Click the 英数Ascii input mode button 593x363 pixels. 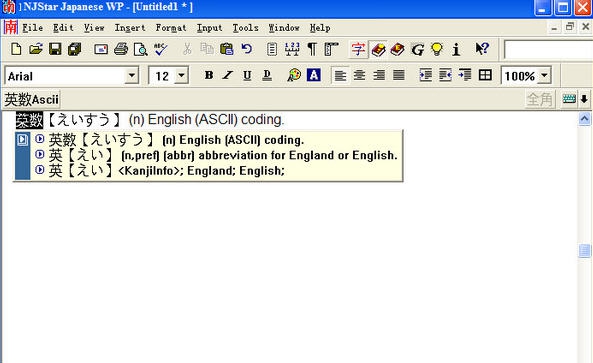click(31, 100)
